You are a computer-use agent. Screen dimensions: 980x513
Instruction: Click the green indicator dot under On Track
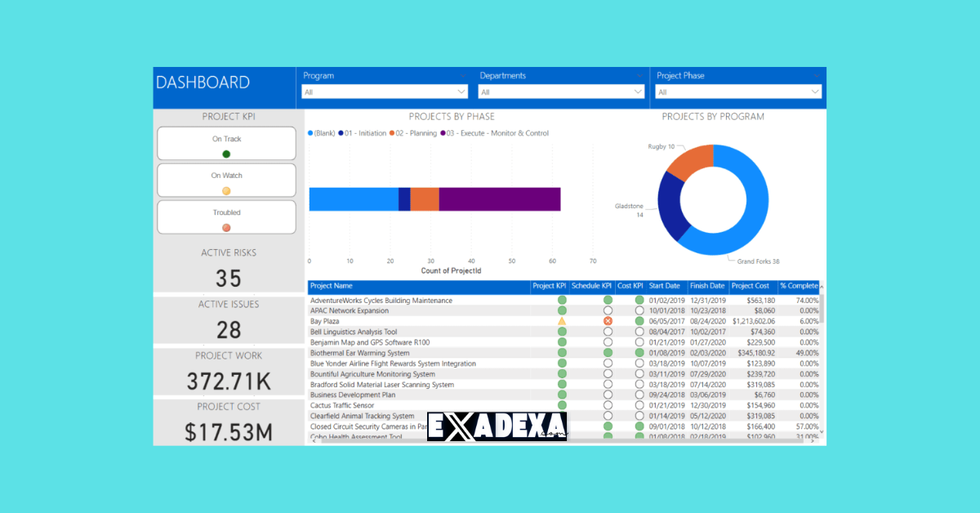226,154
